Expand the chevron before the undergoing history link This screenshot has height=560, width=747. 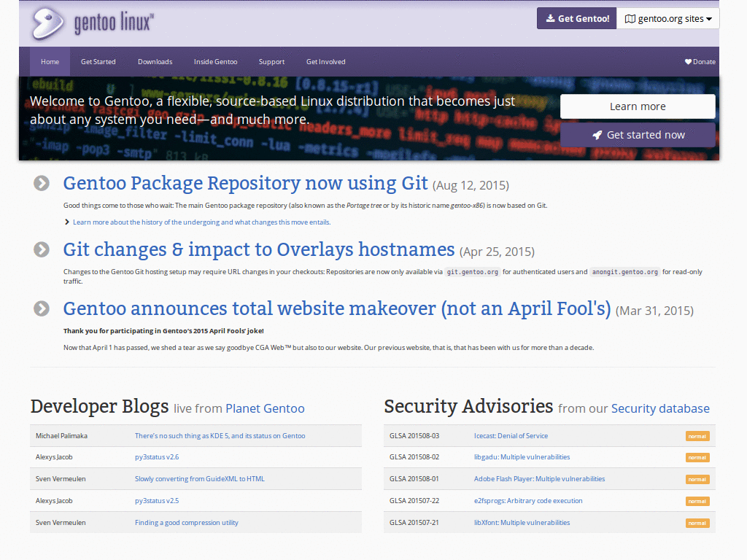(66, 222)
